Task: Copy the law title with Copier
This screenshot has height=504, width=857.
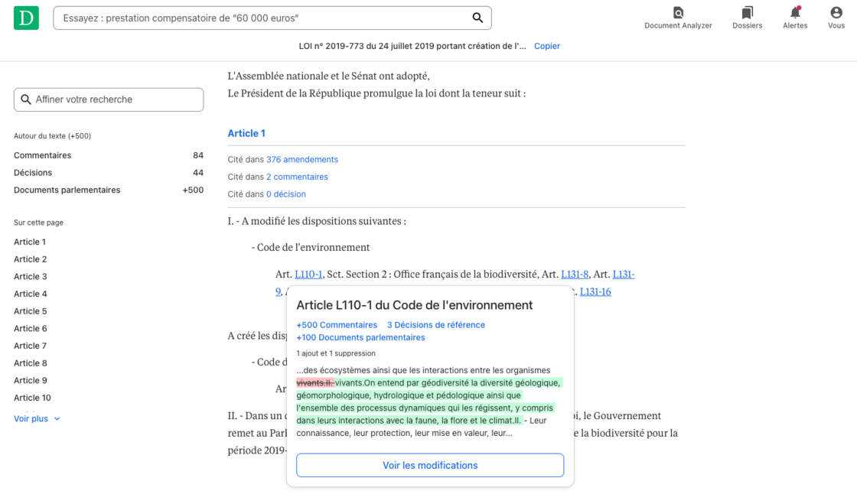Action: [x=546, y=46]
